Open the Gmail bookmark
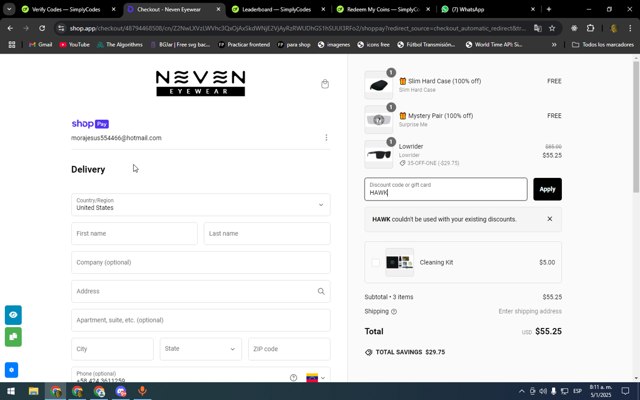This screenshot has height=400, width=640. (x=40, y=44)
